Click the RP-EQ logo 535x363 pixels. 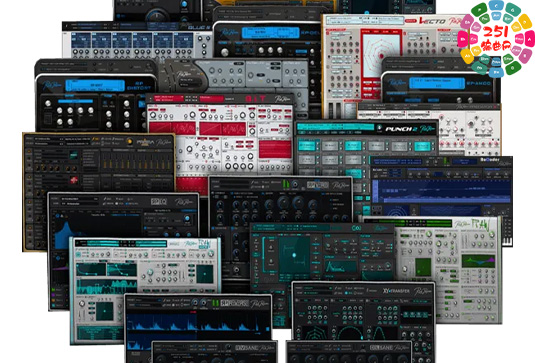coord(159,202)
